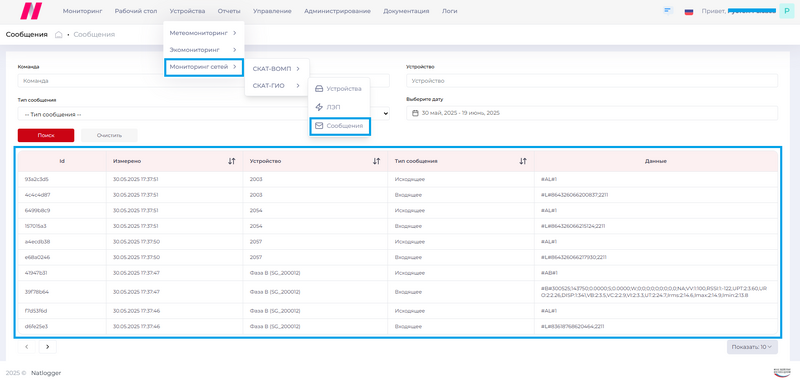Open the Управление menu
Screen dimensions: 800x383
272,11
